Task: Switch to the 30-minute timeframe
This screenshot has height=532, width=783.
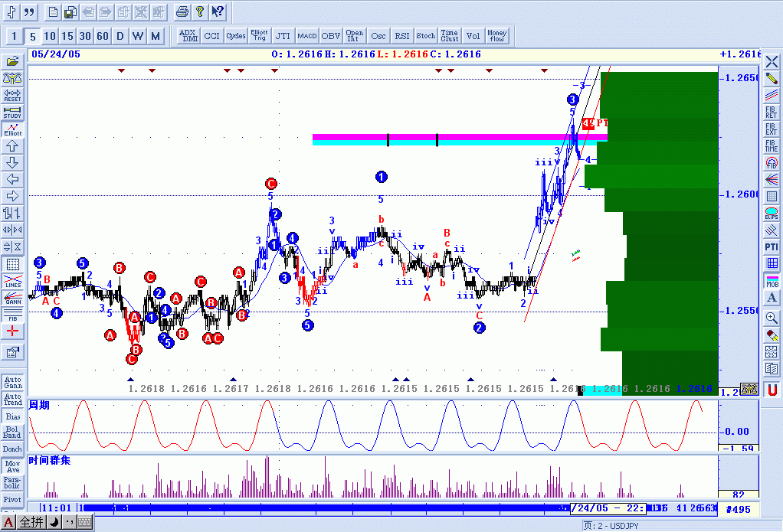Action: point(84,35)
